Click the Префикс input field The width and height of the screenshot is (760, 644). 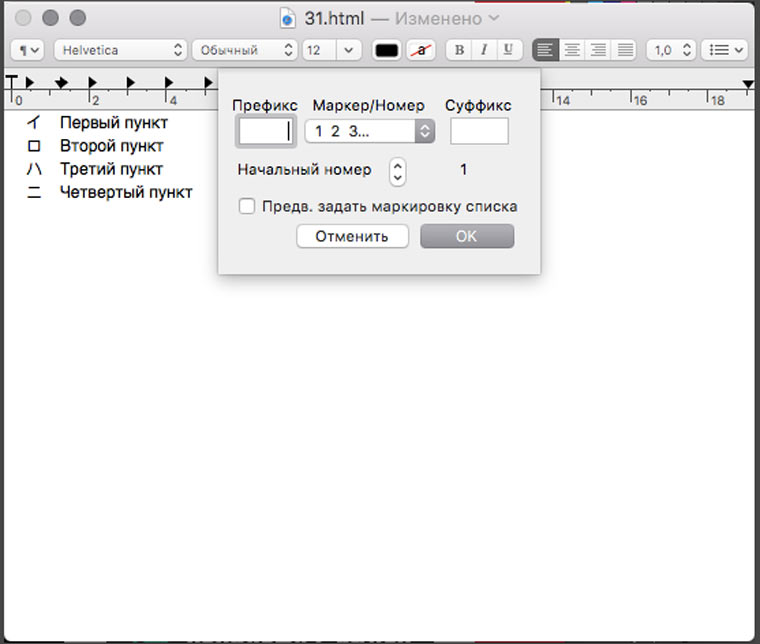point(266,131)
